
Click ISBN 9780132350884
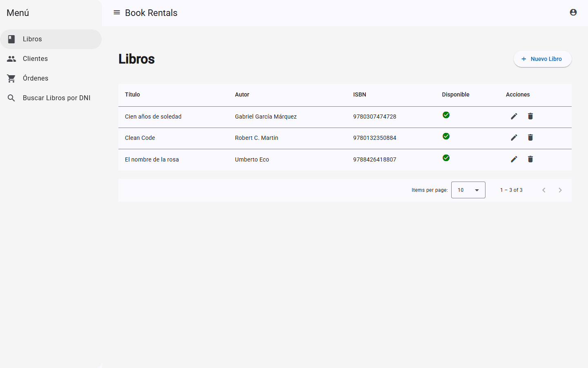click(x=375, y=138)
